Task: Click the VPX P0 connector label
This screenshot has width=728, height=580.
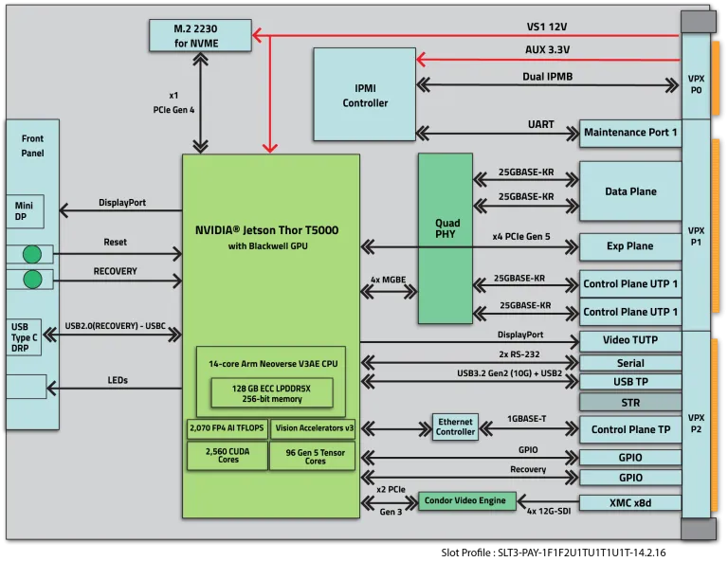Action: pyautogui.click(x=696, y=84)
